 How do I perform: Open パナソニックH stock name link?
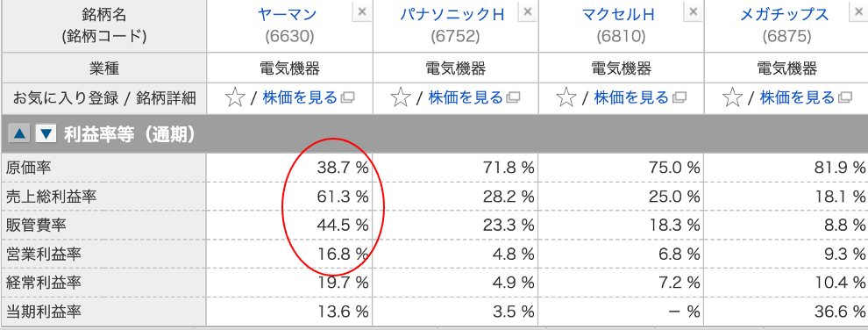pos(452,14)
